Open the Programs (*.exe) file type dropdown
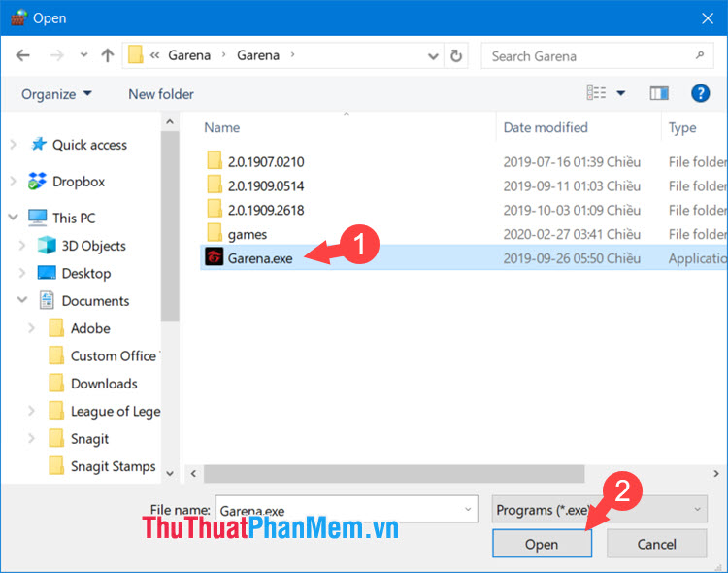The width and height of the screenshot is (728, 573). (x=600, y=509)
